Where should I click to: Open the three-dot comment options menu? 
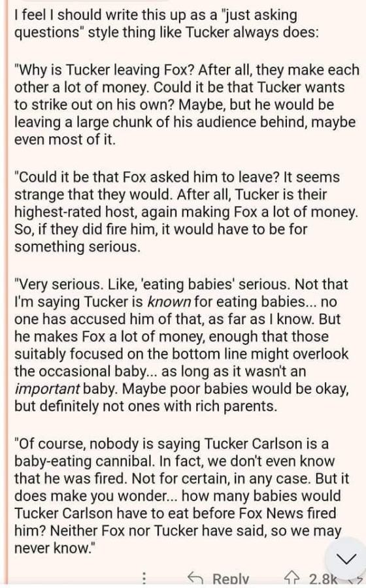144,578
